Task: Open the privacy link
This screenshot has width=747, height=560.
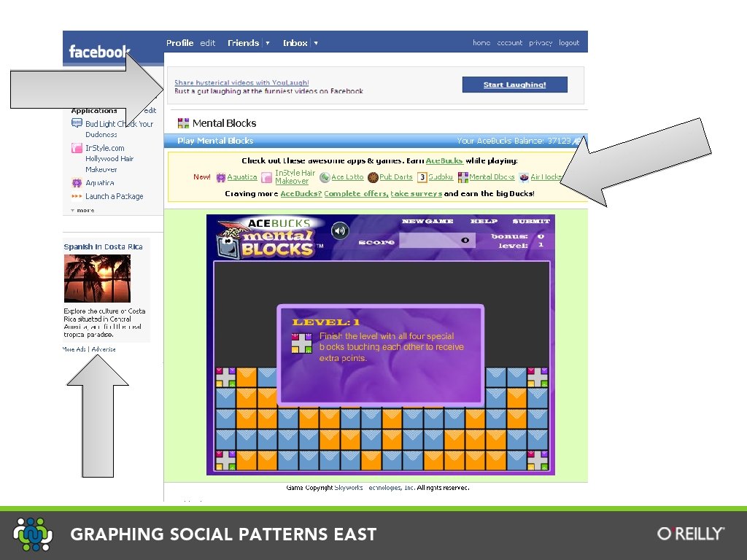Action: [541, 43]
